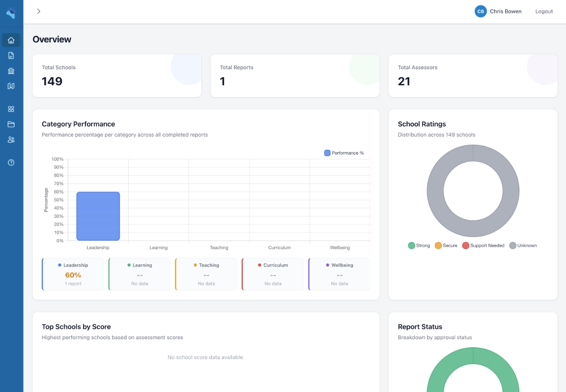Select the Teaching no-data category card
This screenshot has height=392, width=566.
click(206, 274)
